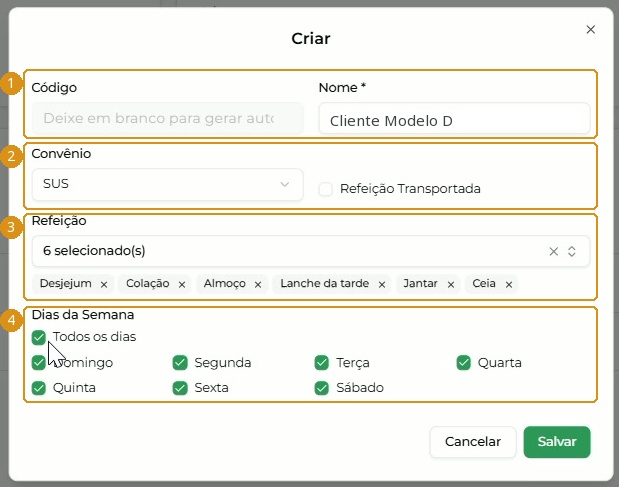Remove the Desjejum tag
Image resolution: width=619 pixels, height=487 pixels.
click(x=104, y=285)
